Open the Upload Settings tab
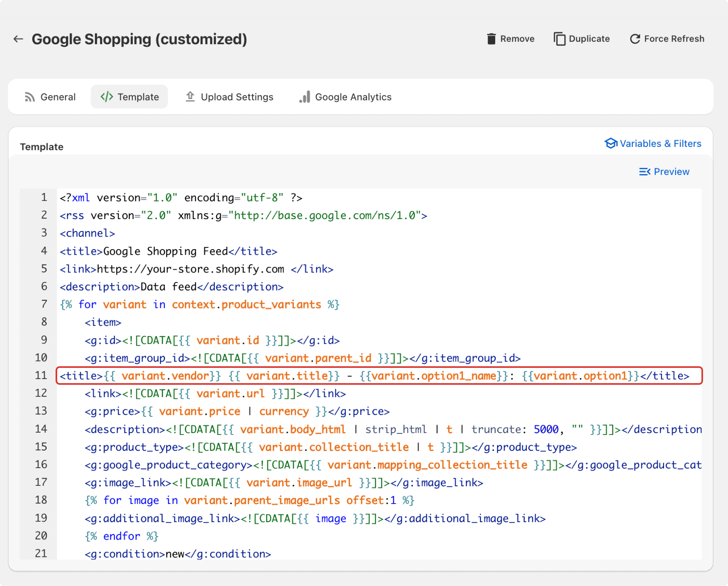The image size is (728, 586). point(229,97)
